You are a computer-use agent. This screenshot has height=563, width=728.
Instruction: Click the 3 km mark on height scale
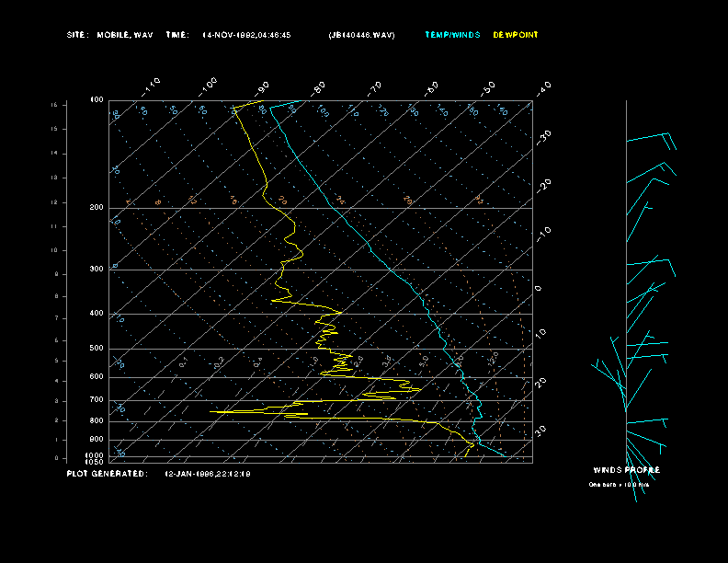point(57,400)
